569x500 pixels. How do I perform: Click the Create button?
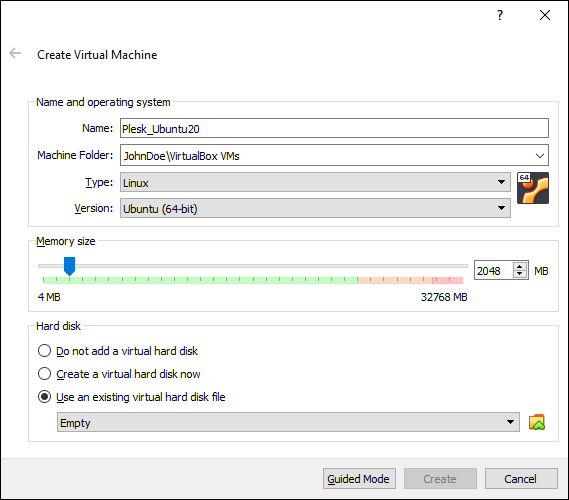440,479
